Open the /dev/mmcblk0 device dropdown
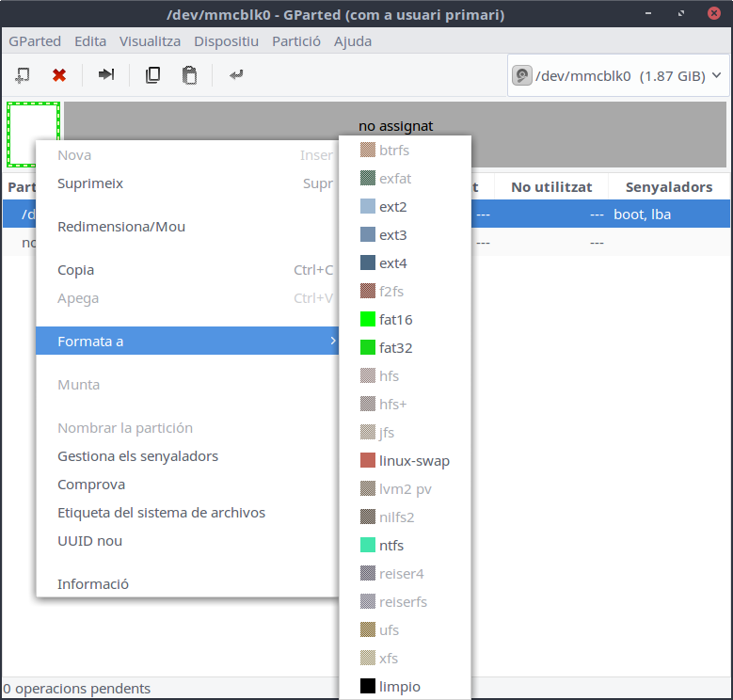The height and width of the screenshot is (700, 733). coord(618,75)
